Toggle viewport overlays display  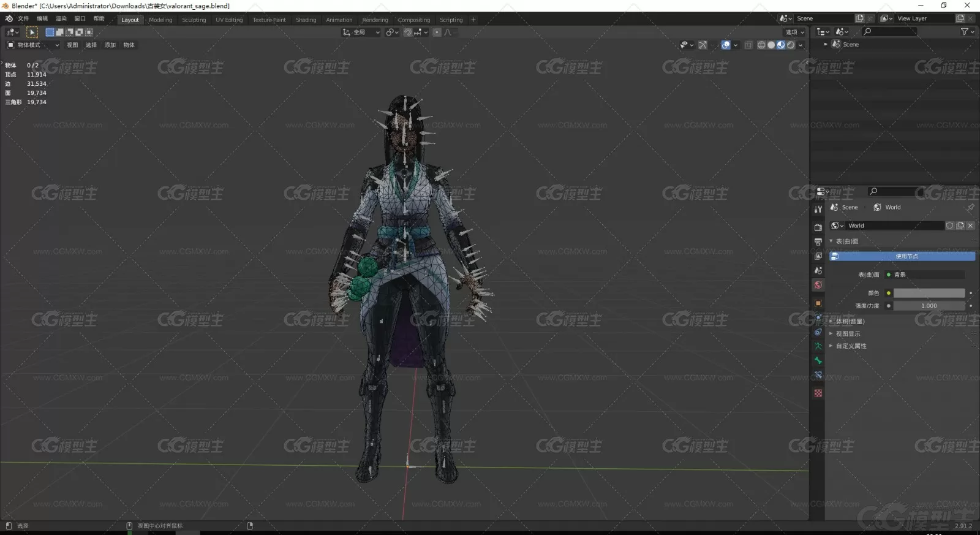coord(726,45)
